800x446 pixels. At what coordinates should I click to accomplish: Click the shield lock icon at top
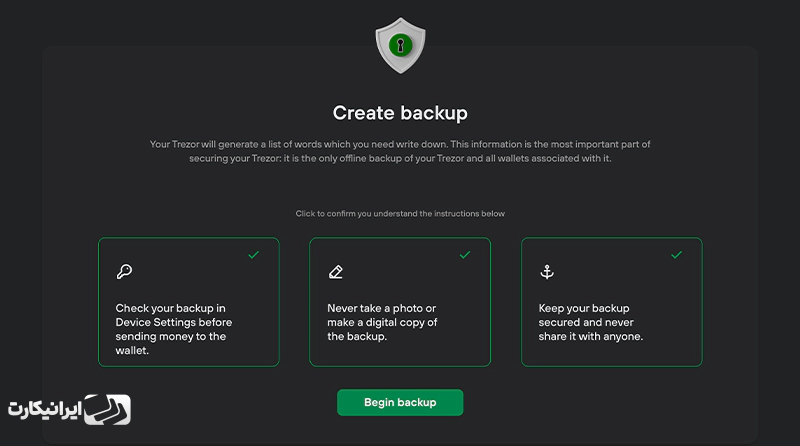tap(401, 45)
